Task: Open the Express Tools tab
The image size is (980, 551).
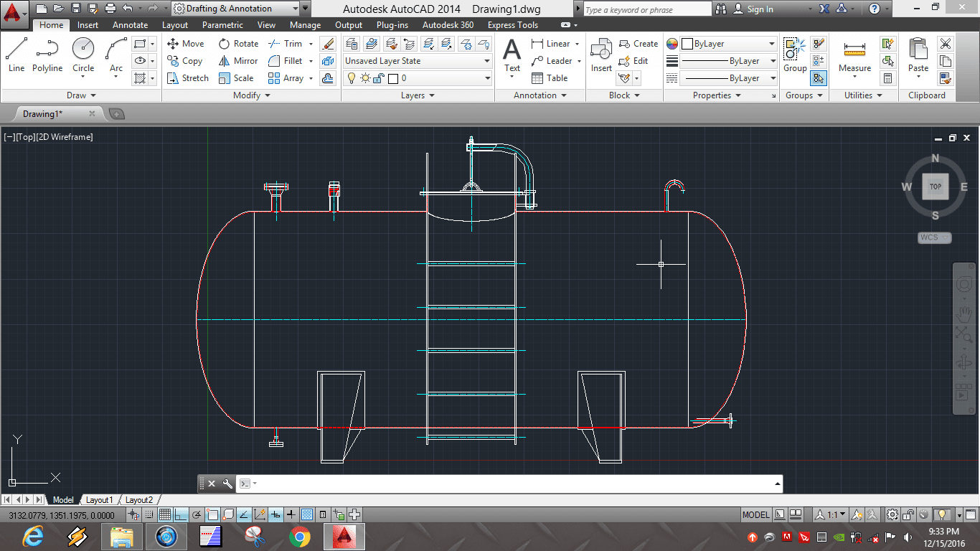Action: tap(512, 24)
